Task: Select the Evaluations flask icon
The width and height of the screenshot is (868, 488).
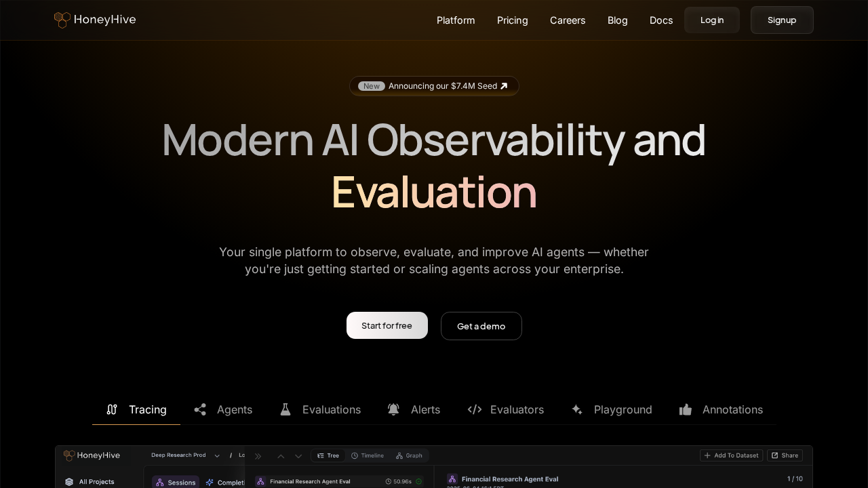Action: (x=285, y=409)
